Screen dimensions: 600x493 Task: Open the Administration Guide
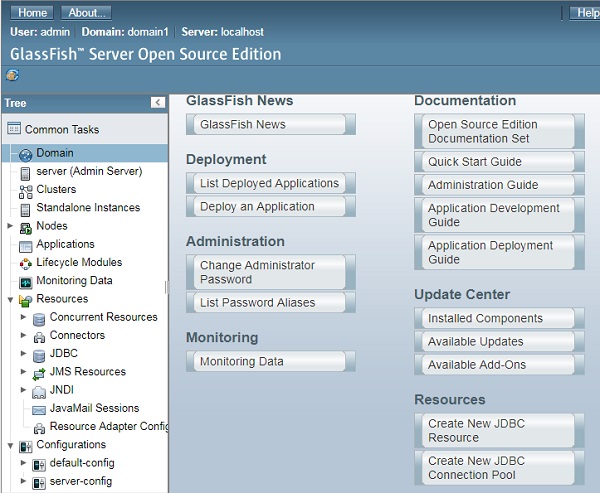499,185
